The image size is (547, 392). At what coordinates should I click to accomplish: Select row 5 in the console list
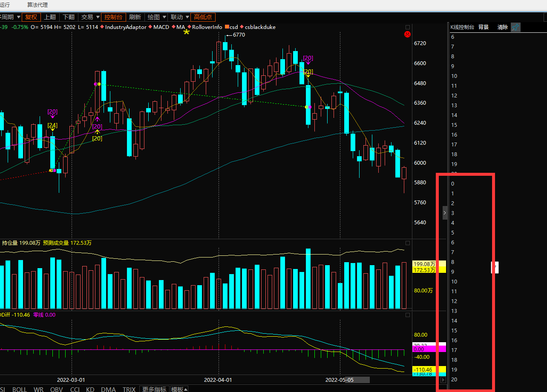click(452, 233)
